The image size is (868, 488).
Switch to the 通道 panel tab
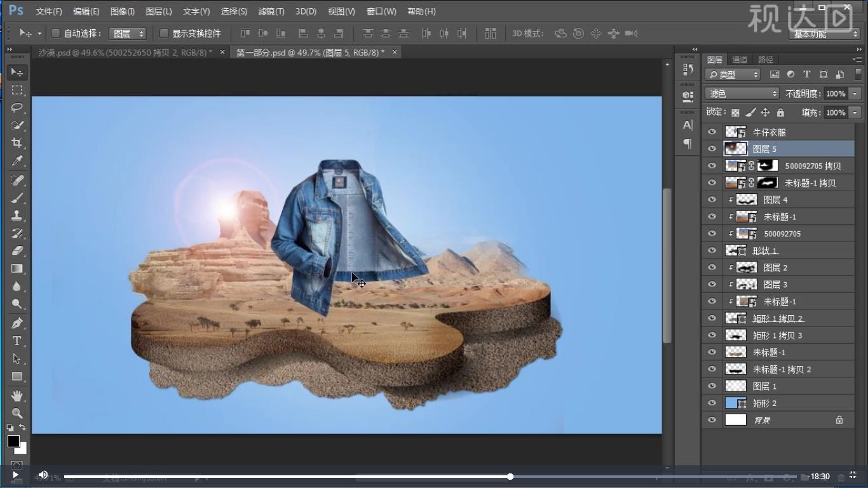(x=740, y=60)
